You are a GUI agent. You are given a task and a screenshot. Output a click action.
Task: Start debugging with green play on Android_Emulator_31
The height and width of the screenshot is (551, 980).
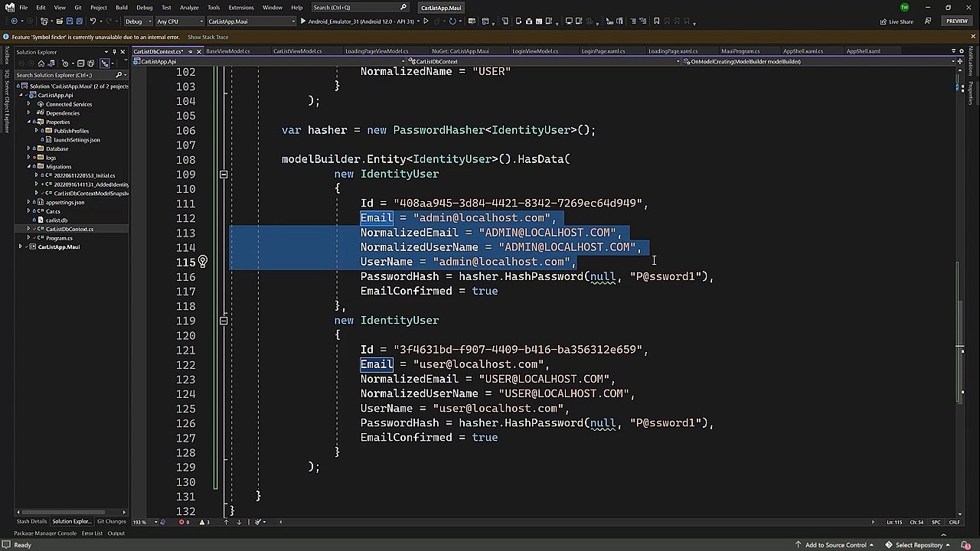[x=303, y=21]
